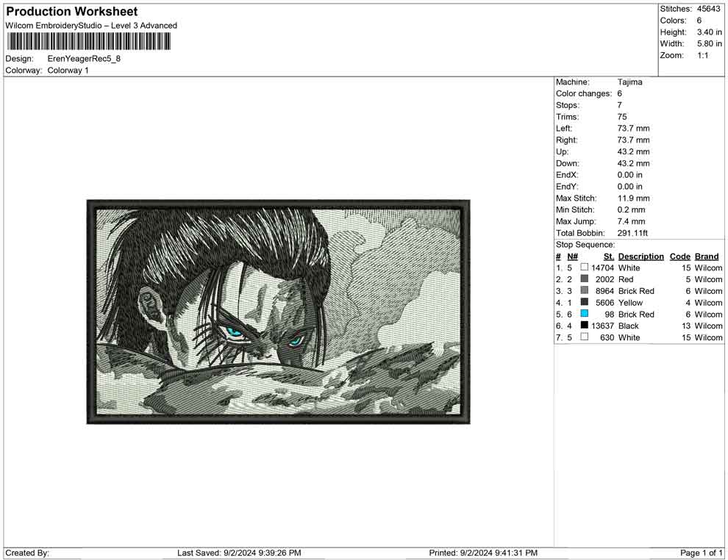Click the stitch count 8964

605,291
